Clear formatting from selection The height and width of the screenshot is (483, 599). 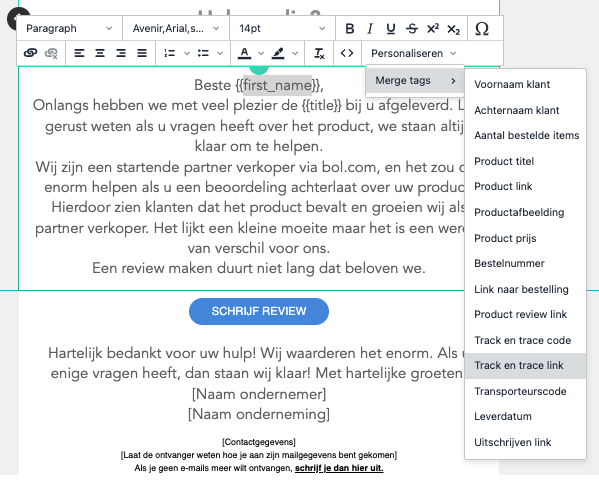click(319, 53)
